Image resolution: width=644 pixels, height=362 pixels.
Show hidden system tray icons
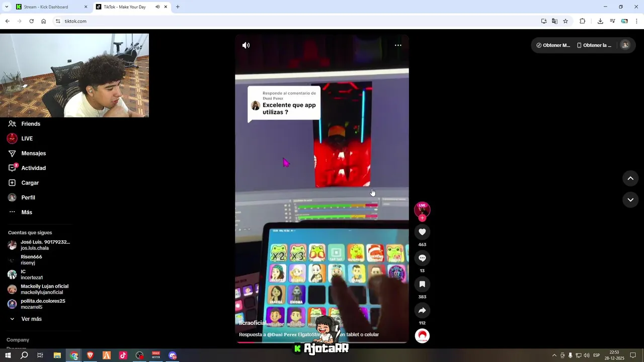[x=554, y=355]
